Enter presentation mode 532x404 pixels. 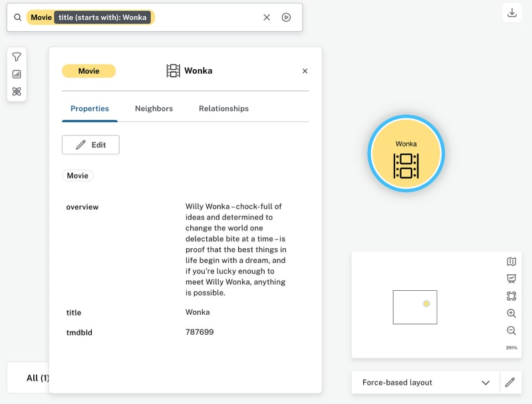coord(511,279)
